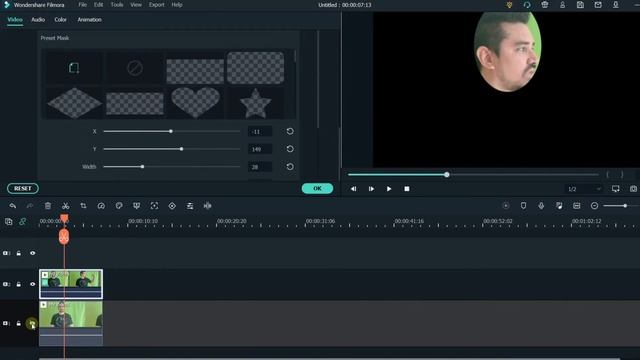Click the play frame-by-frame forward button
640x360 pixels.
pyautogui.click(x=371, y=189)
